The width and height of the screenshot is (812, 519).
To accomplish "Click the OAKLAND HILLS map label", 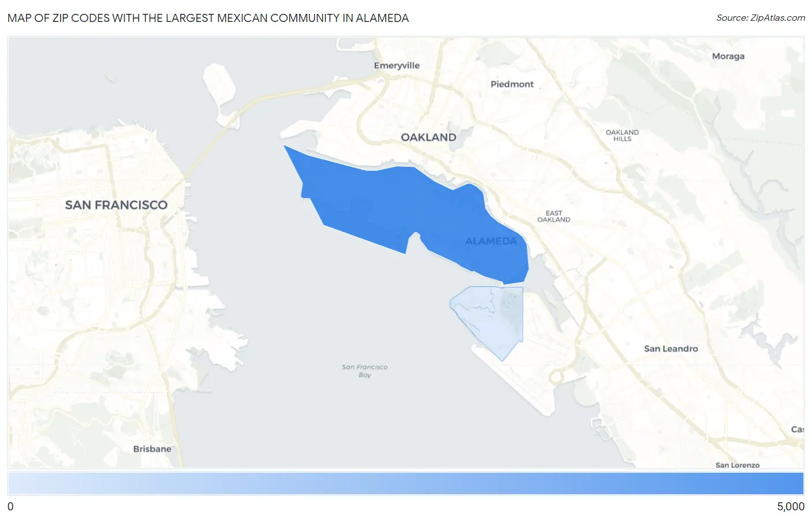I will tap(623, 136).
